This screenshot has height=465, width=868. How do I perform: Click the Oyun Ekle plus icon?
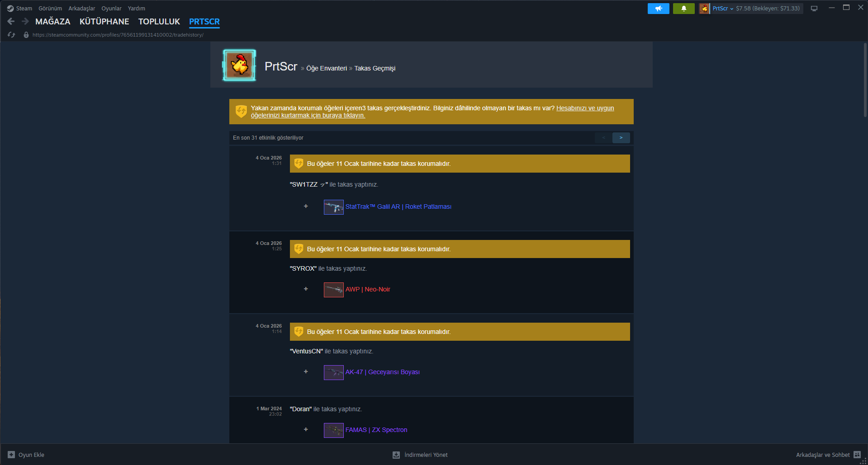tap(11, 455)
